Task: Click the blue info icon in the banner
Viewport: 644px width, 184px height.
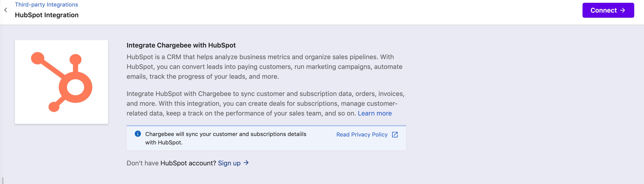Action: click(x=138, y=134)
